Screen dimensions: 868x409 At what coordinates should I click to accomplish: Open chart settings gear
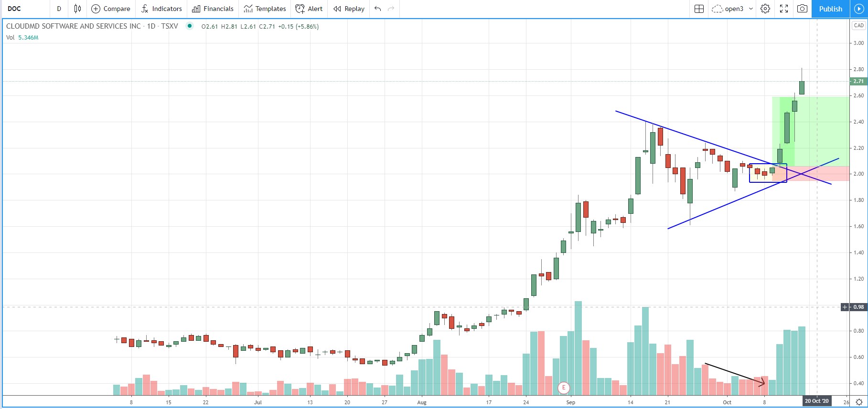pyautogui.click(x=765, y=9)
